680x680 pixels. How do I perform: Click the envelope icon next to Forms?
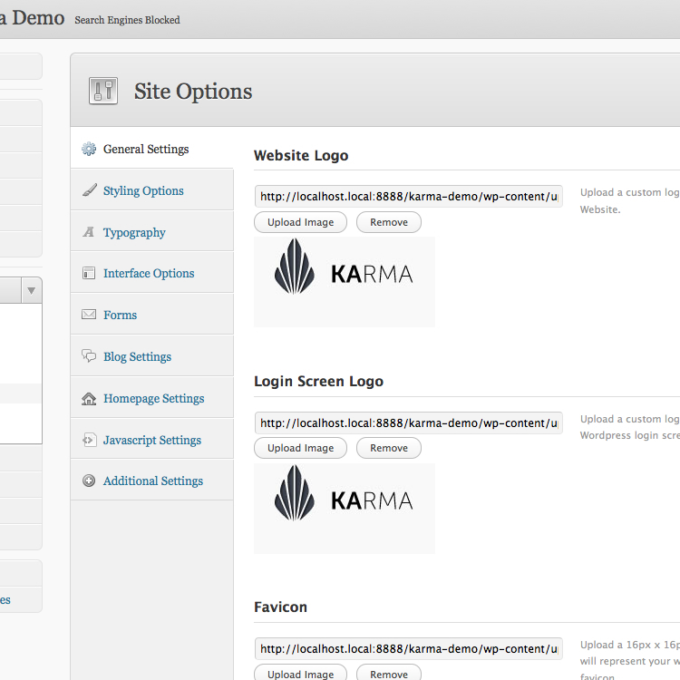tap(89, 315)
